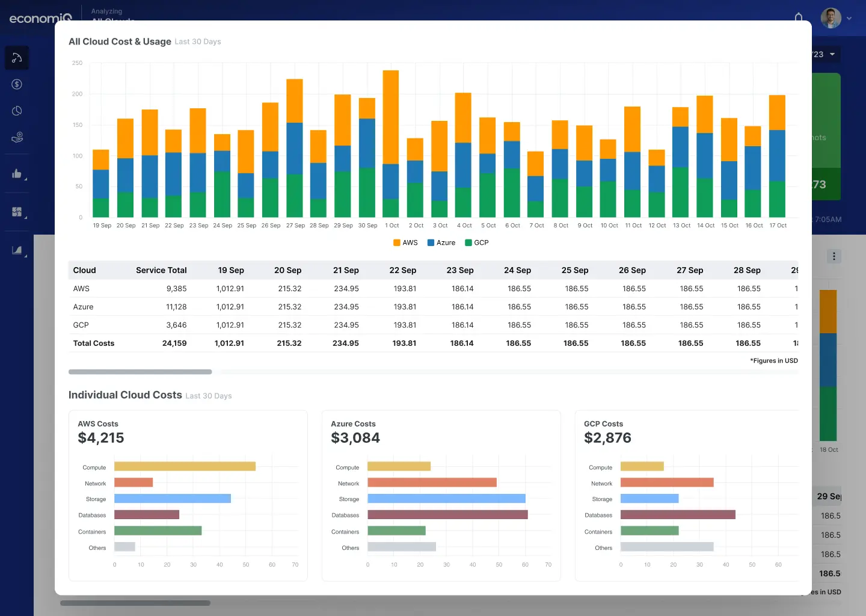The image size is (866, 616).
Task: Open the thumbs-up recommendations icon
Action: coord(17,174)
